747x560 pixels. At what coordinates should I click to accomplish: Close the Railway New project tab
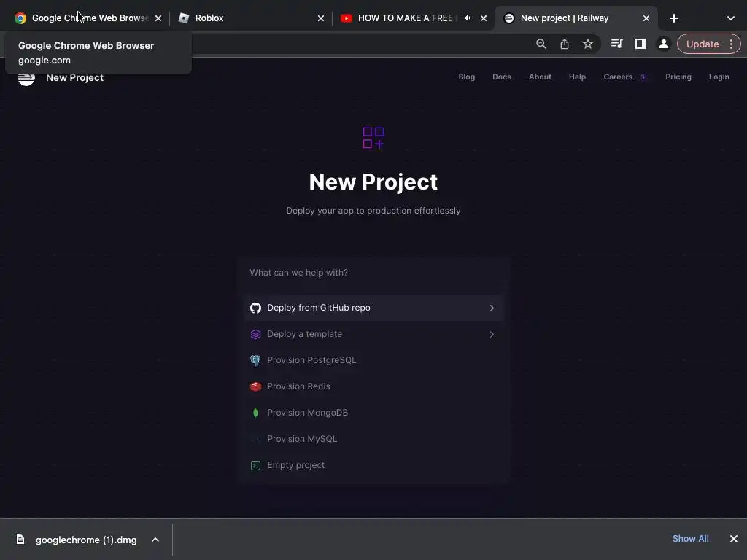[x=646, y=18]
